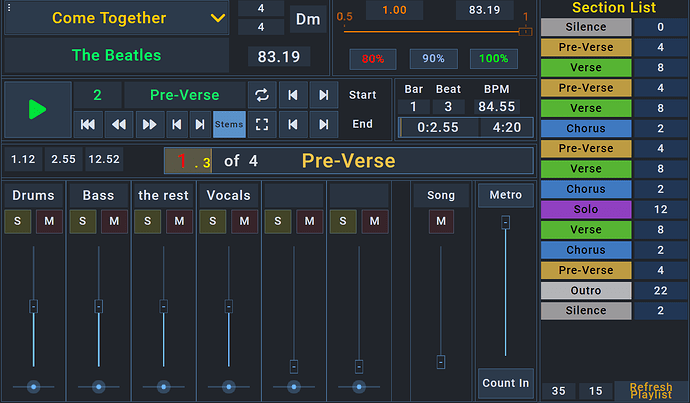Move the Start marker to previous position
Image resolution: width=690 pixels, height=403 pixels.
292,96
